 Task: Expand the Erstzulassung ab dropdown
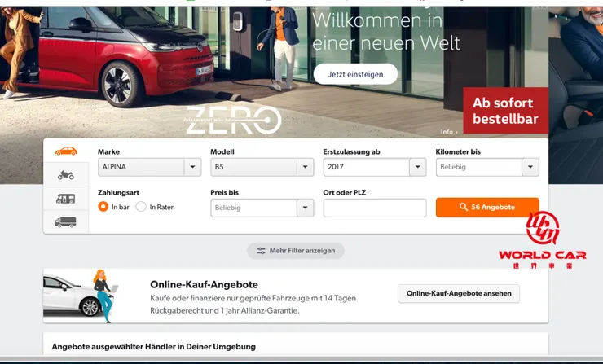(x=375, y=167)
